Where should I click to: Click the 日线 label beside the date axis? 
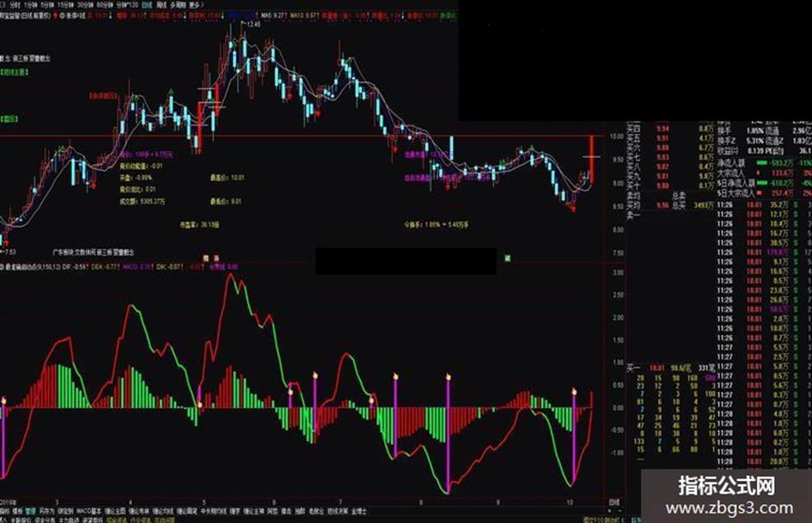pos(614,502)
